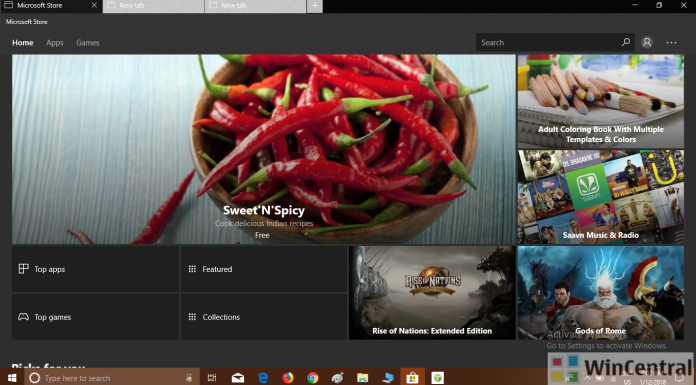Open the Gods of Rome tile
This screenshot has height=385, width=696.
click(601, 293)
